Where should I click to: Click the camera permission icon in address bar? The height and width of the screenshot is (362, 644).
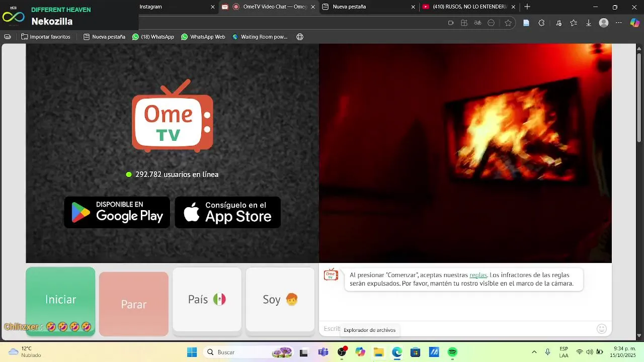451,23
